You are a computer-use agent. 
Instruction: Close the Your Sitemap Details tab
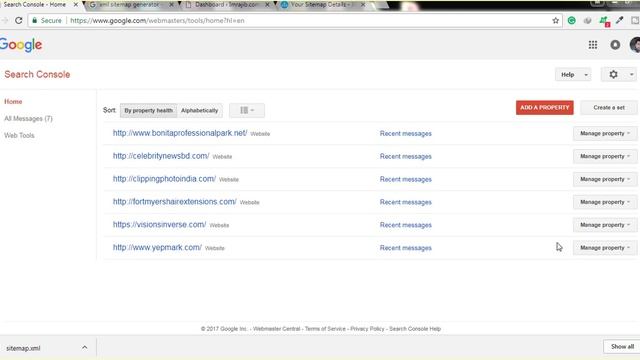click(x=363, y=4)
